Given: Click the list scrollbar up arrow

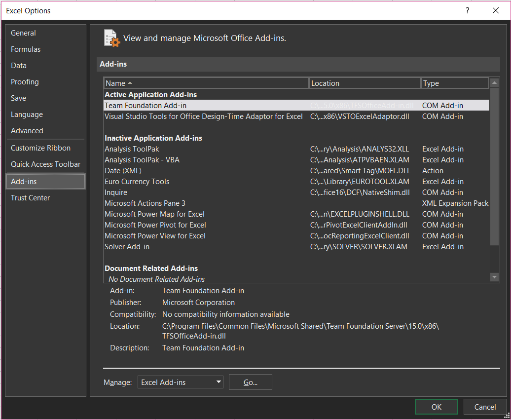Looking at the screenshot, I should point(495,83).
